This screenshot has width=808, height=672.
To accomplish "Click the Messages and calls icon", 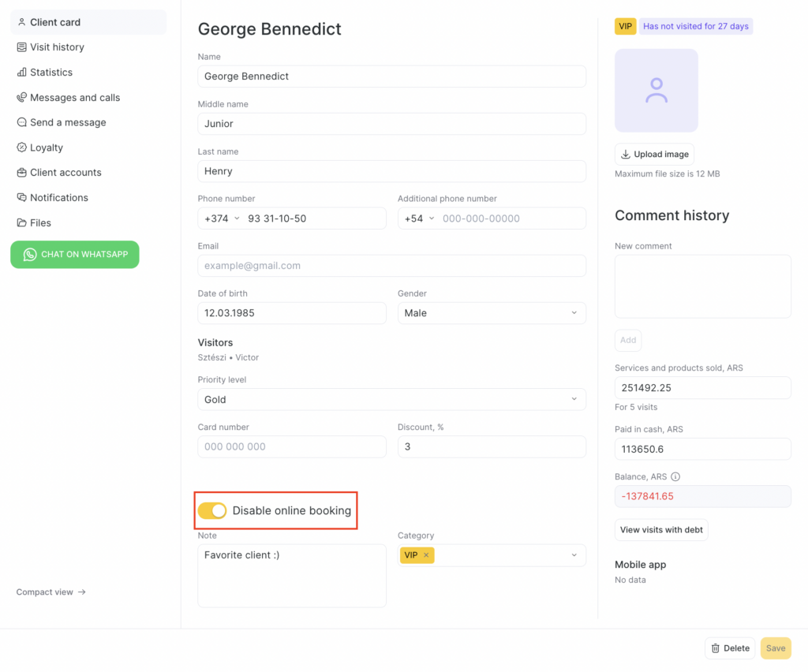I will click(22, 98).
